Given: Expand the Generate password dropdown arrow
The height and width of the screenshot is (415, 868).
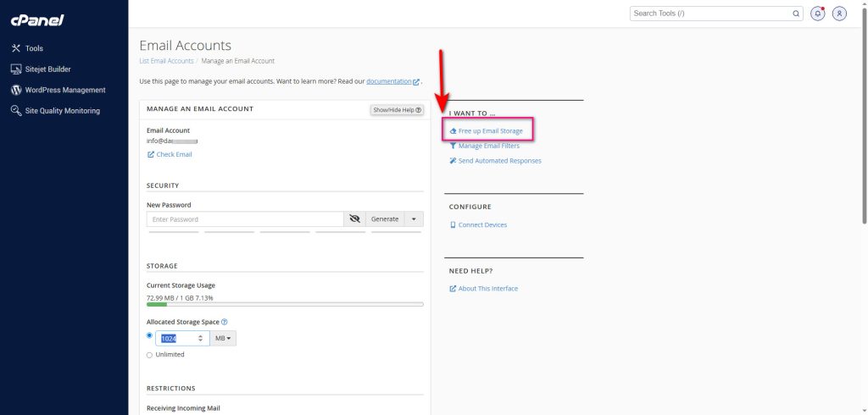Looking at the screenshot, I should pos(414,219).
